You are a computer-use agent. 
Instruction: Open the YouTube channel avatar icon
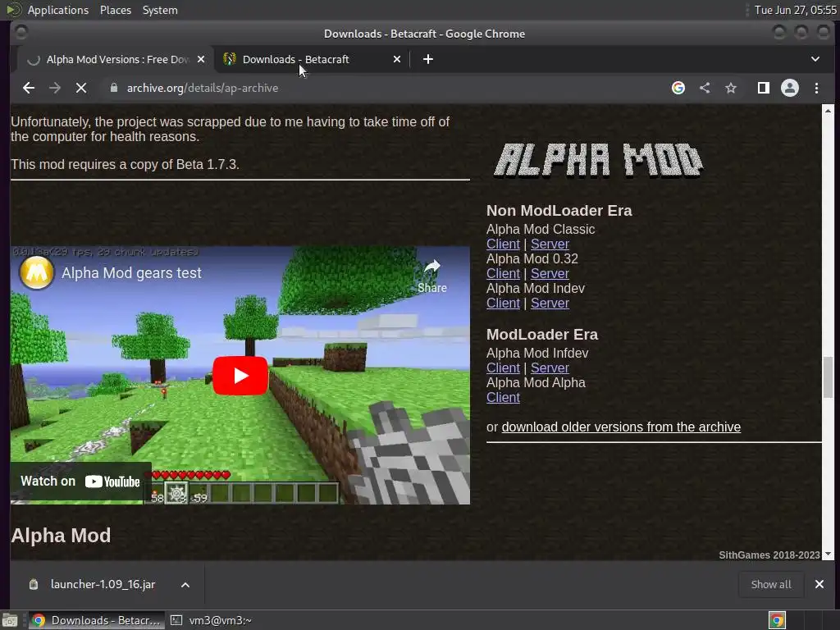36,272
